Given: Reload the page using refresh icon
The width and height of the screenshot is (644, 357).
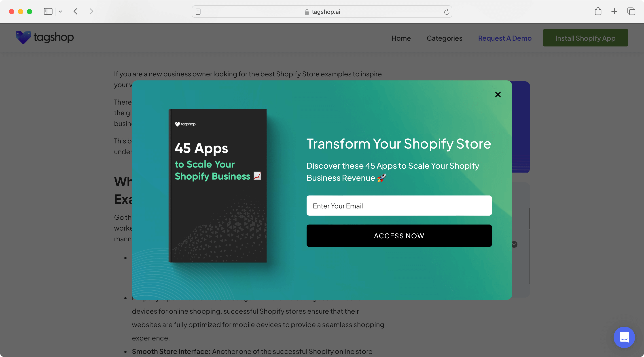Looking at the screenshot, I should tap(447, 12).
